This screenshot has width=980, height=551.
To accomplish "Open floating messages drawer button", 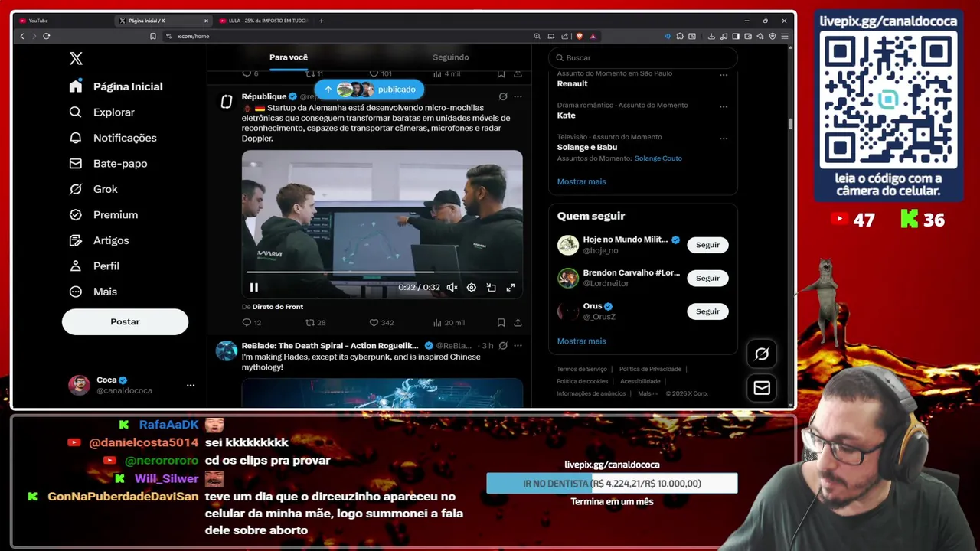I will (762, 388).
